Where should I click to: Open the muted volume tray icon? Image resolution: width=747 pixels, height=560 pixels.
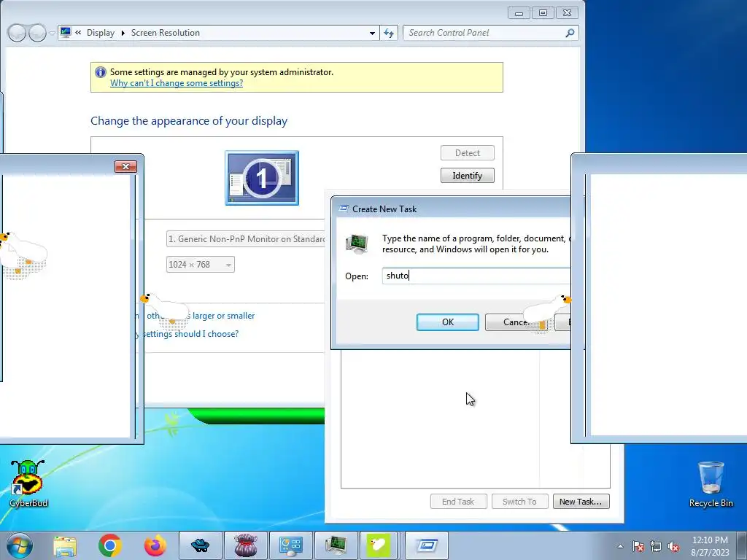pos(673,546)
